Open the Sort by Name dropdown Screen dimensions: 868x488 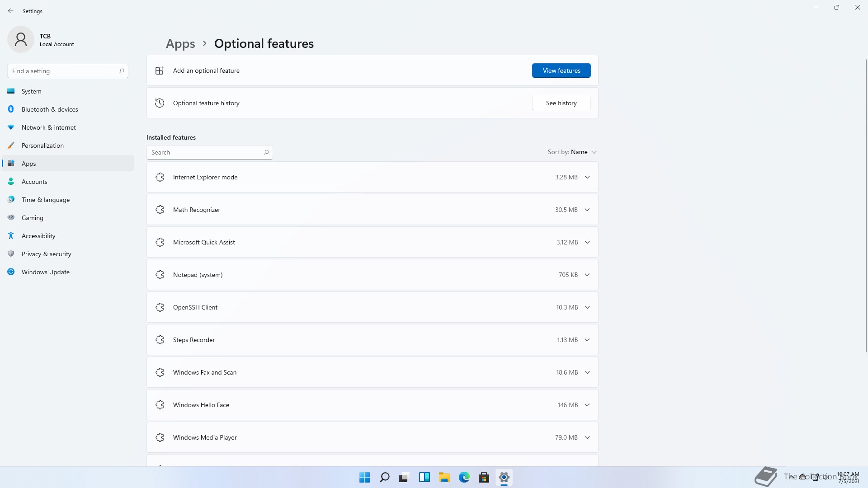(x=573, y=152)
